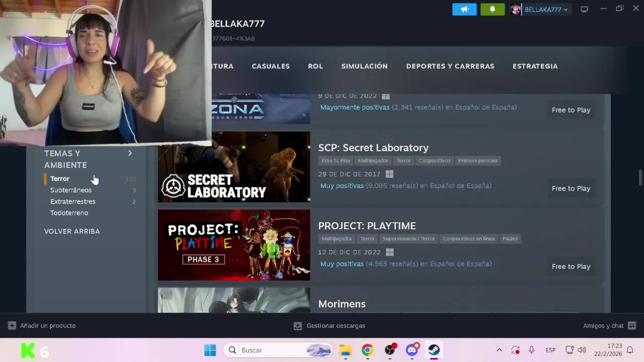Image resolution: width=644 pixels, height=362 pixels.
Task: Click the green K logo on taskbar
Action: 28,350
